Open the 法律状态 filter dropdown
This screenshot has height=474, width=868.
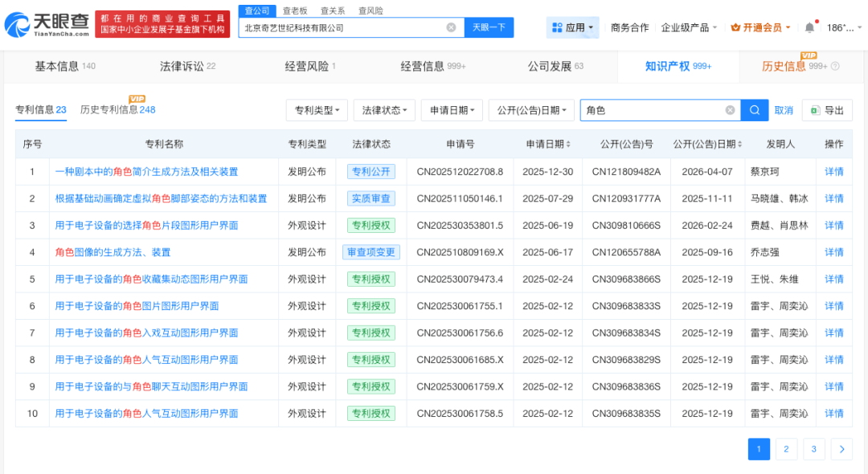tap(383, 109)
